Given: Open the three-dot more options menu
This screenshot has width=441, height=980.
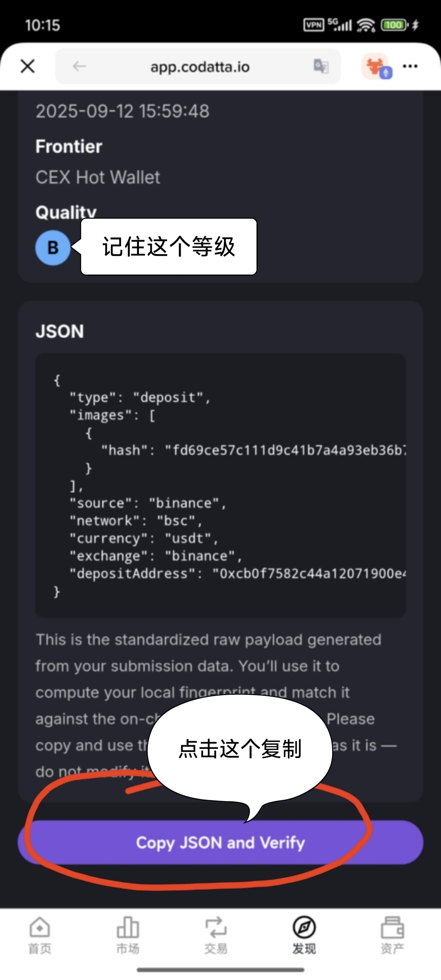Looking at the screenshot, I should (x=410, y=66).
